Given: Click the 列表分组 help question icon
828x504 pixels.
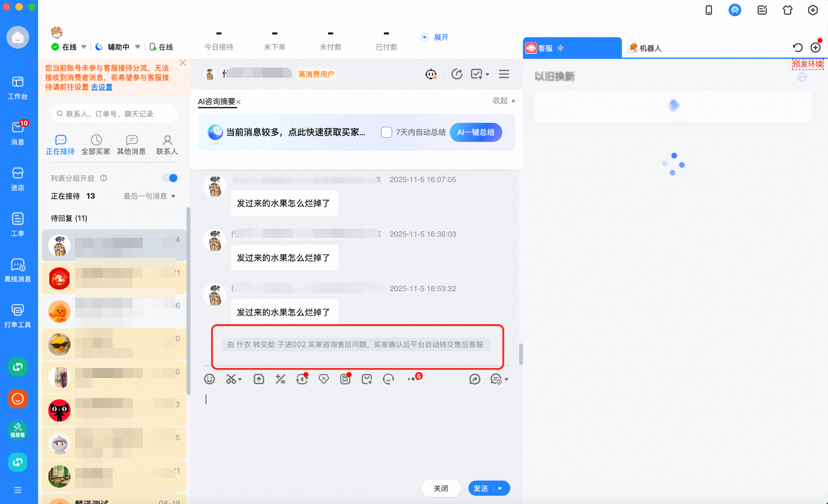Looking at the screenshot, I should coord(103,178).
